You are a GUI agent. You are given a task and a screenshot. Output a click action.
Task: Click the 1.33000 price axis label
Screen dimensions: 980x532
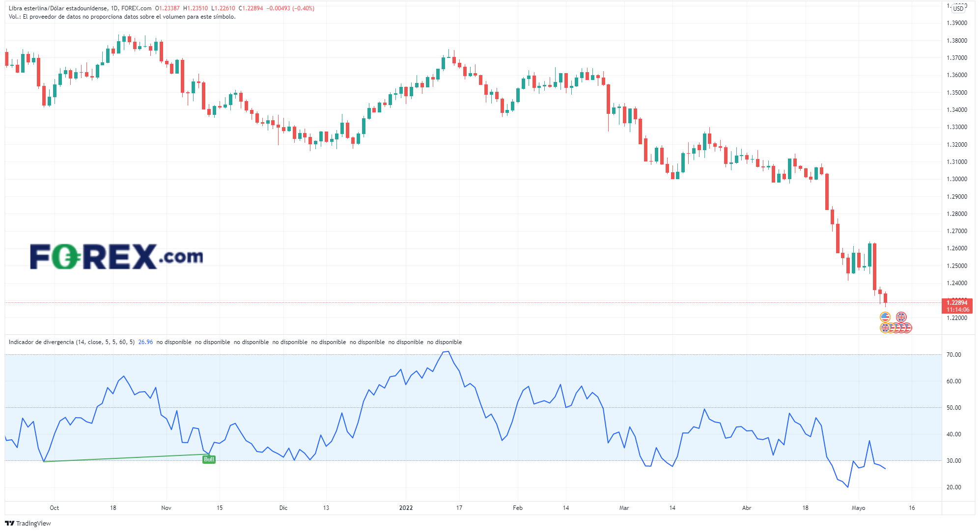tap(957, 127)
